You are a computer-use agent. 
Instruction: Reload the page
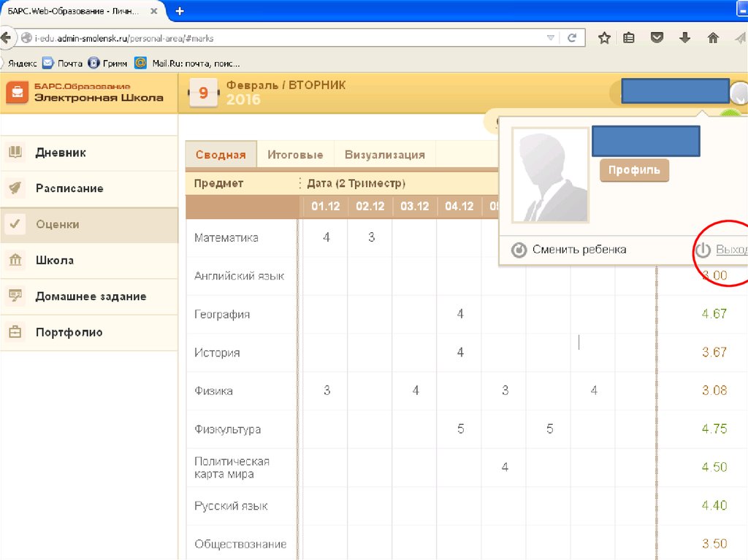point(573,38)
